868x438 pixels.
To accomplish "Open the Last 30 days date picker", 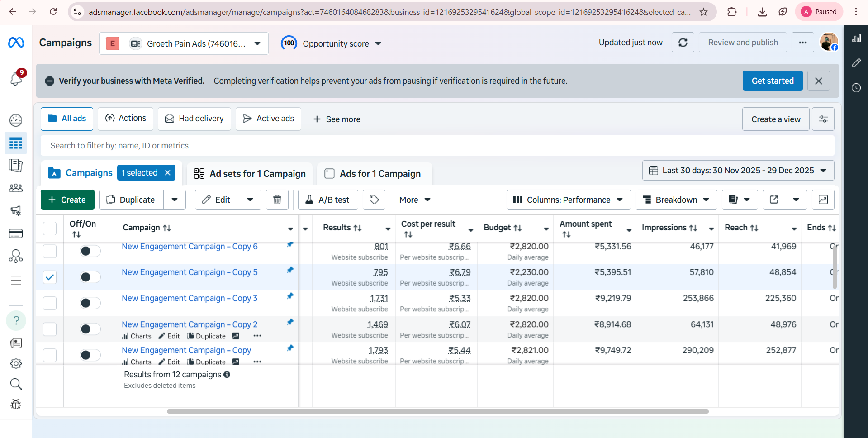I will (x=738, y=171).
